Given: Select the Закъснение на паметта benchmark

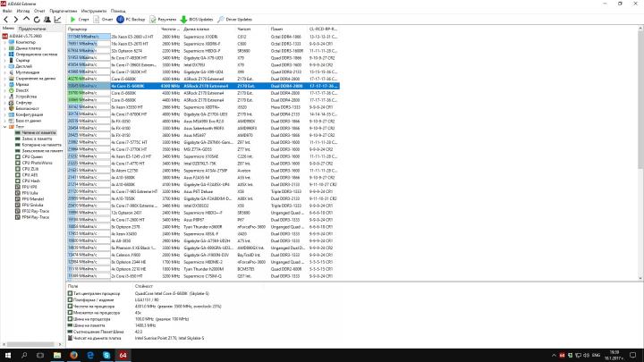Looking at the screenshot, I should (x=42, y=151).
